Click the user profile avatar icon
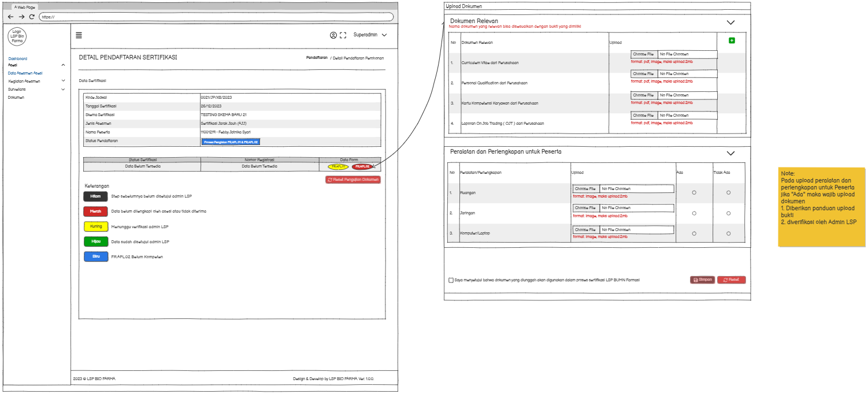The image size is (868, 394). 333,35
